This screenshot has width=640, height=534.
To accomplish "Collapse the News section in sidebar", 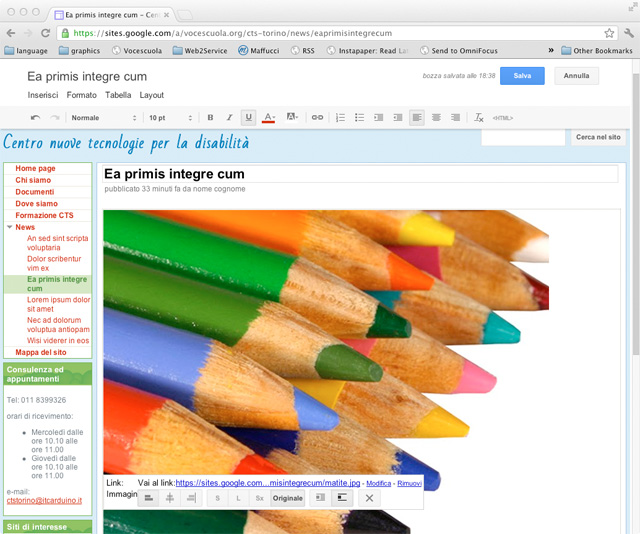I will 9,227.
